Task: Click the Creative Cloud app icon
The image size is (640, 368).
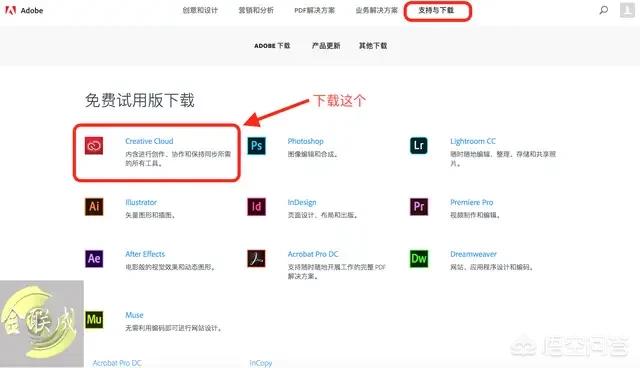Action: click(94, 146)
